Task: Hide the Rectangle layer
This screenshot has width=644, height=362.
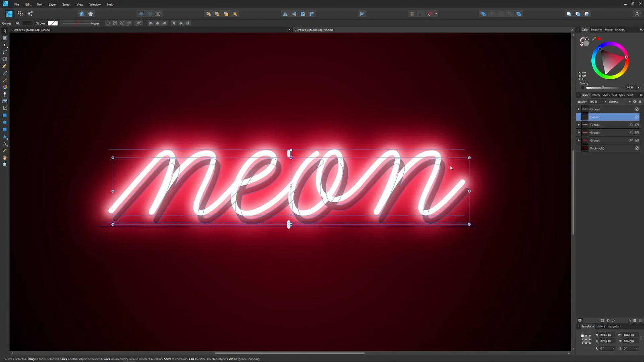Action: [x=637, y=148]
